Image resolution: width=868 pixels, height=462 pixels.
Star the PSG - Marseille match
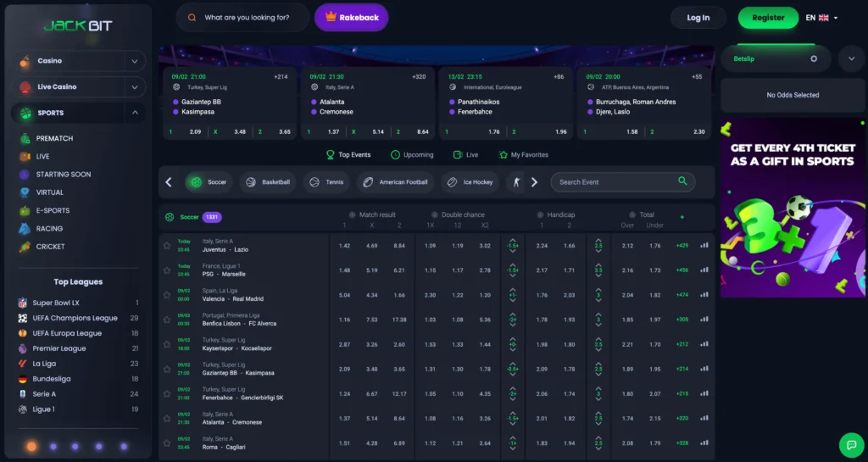[x=167, y=270]
